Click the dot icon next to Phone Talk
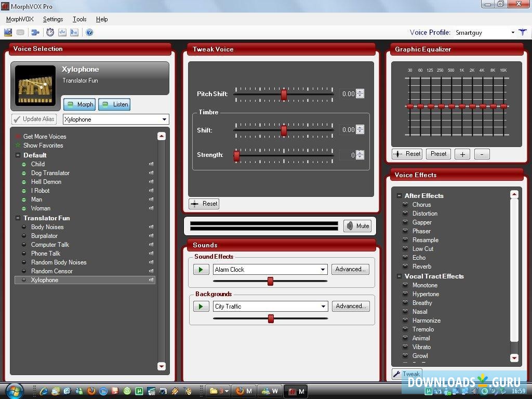Screen dimensions: 532x399 click(24, 254)
